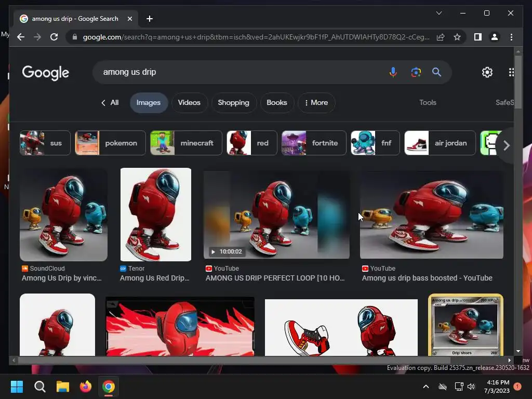
Task: Open the Chrome three-dot menu
Action: point(511,37)
